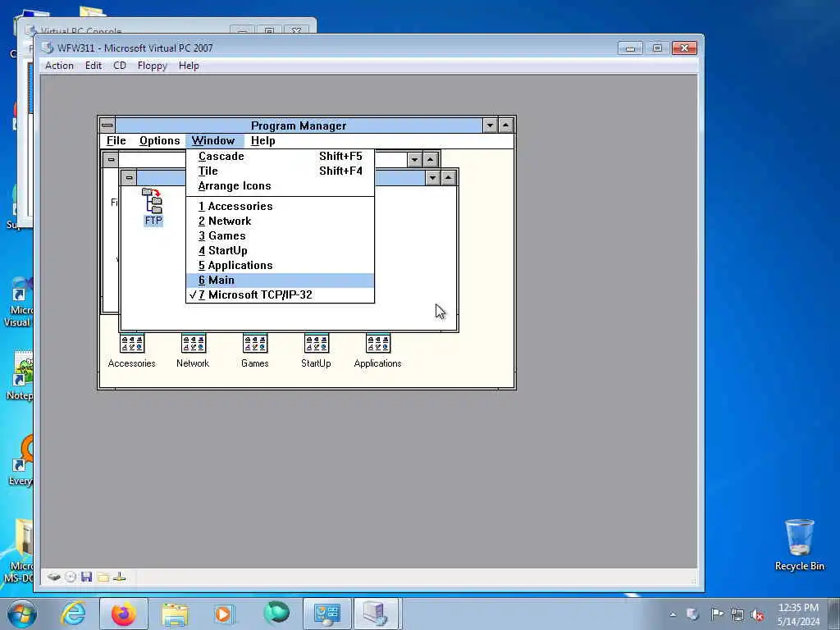
Task: Open the CD menu in Virtual PC
Action: (120, 66)
